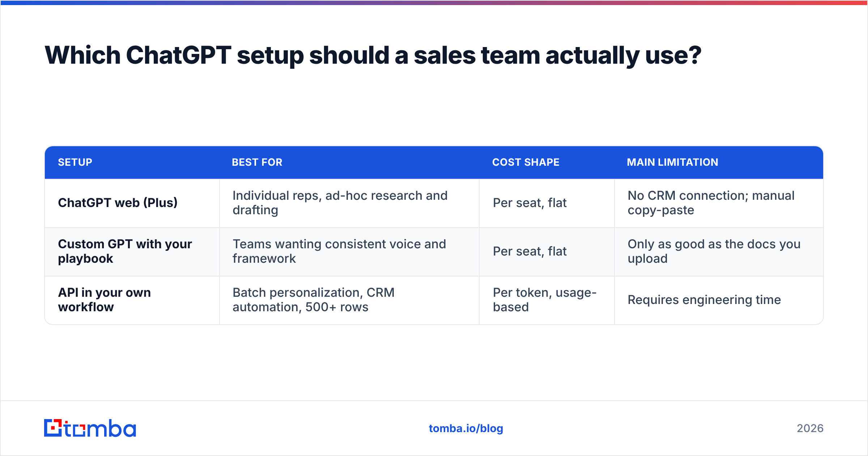Click 'Per seat, flat' in ChatGPT web row

(530, 203)
